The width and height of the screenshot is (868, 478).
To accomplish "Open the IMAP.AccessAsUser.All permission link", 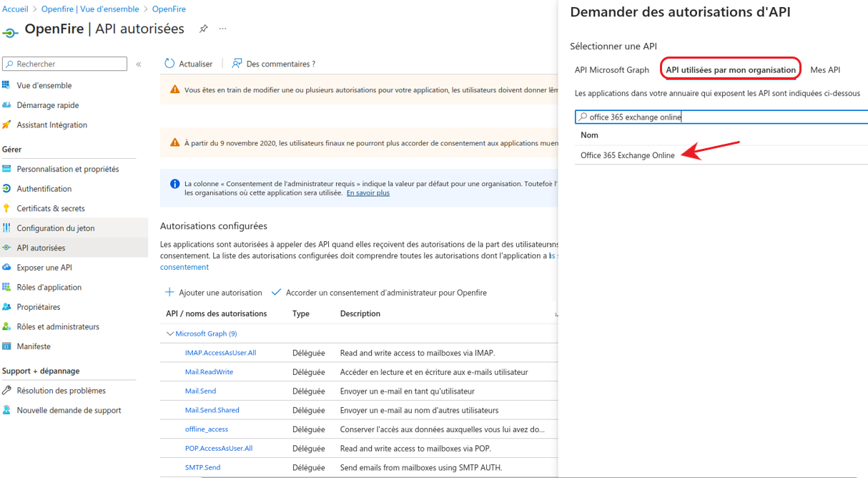I will point(220,353).
